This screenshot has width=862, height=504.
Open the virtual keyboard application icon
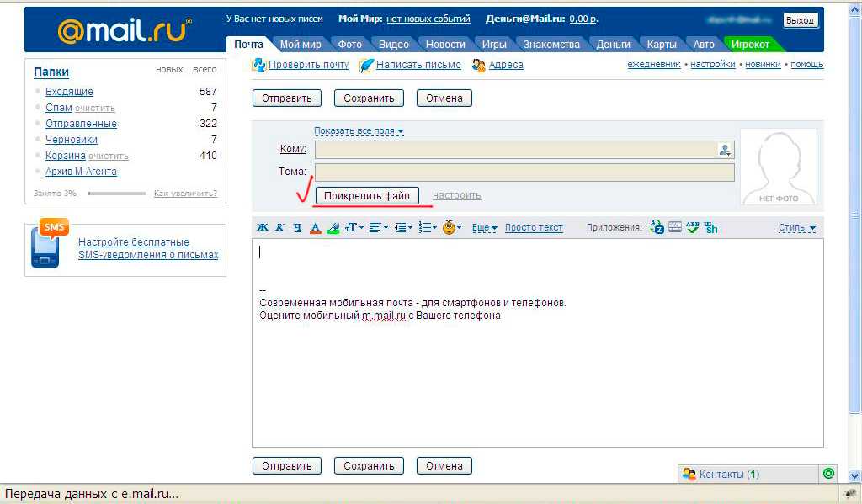(x=675, y=227)
